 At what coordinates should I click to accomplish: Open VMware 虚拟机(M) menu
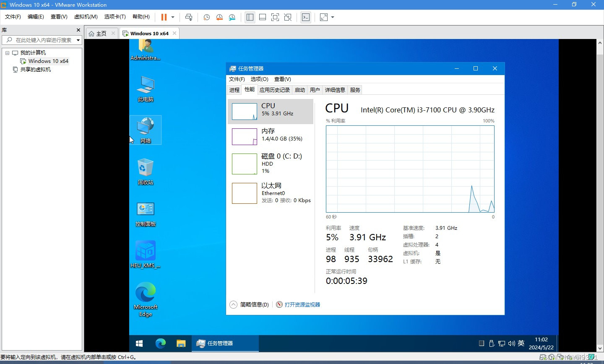[x=86, y=17]
